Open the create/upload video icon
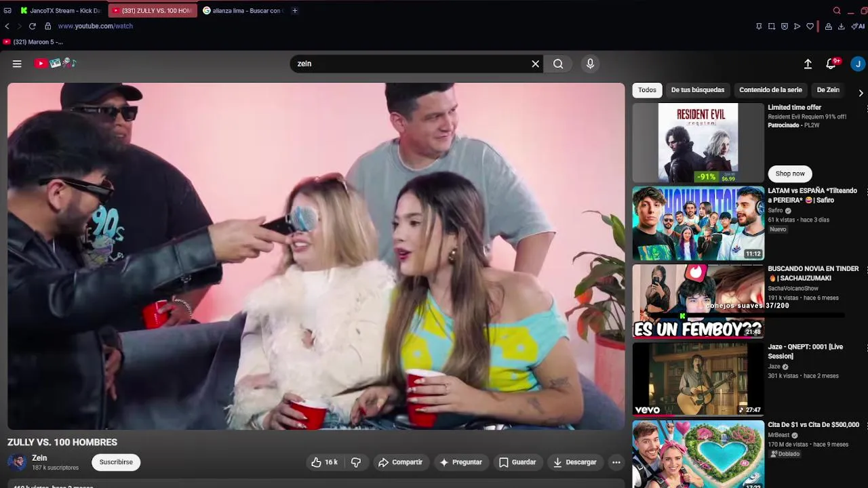868x488 pixels. [808, 64]
